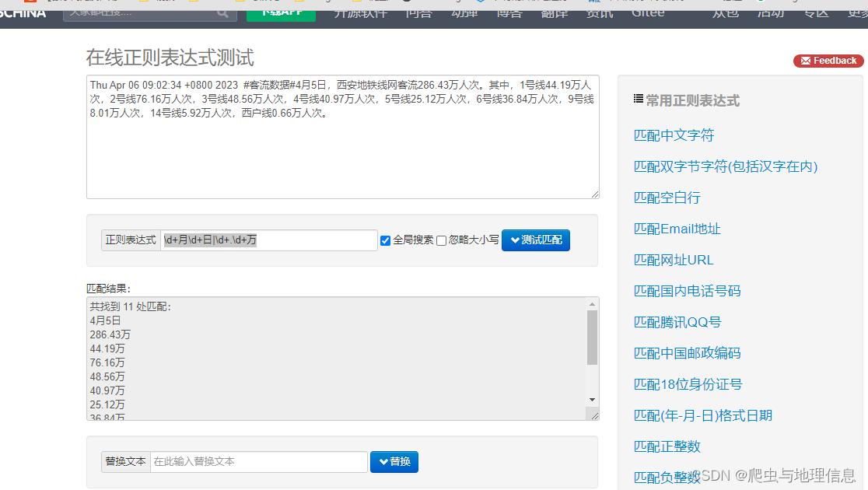This screenshot has width=868, height=490.
Task: Click the 下载APP green button
Action: pos(281,14)
